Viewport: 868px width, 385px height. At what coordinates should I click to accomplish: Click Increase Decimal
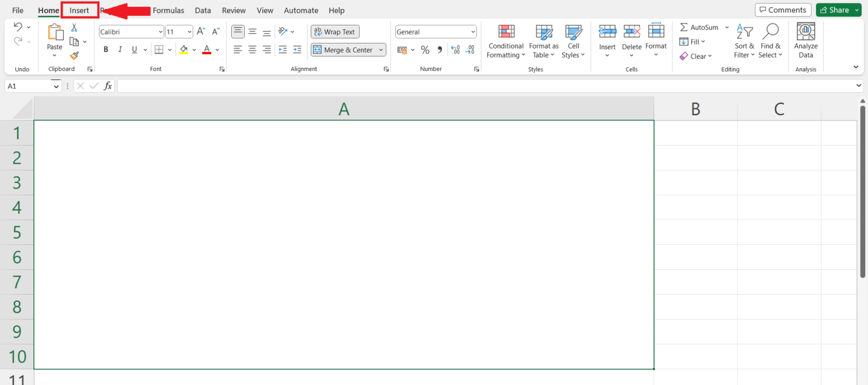pyautogui.click(x=455, y=50)
